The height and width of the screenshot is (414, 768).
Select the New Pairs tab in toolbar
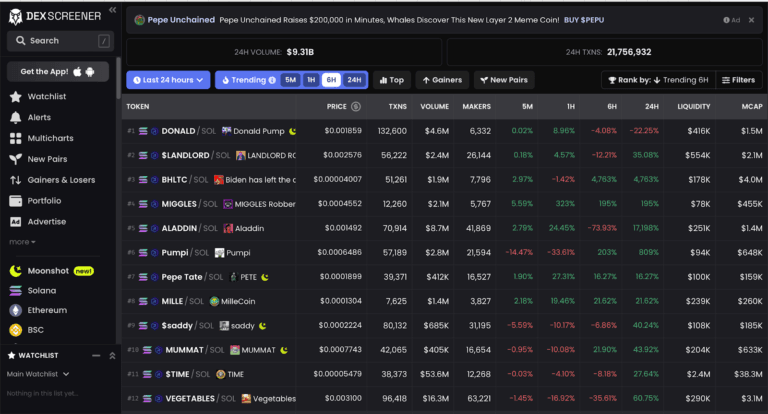(x=504, y=80)
